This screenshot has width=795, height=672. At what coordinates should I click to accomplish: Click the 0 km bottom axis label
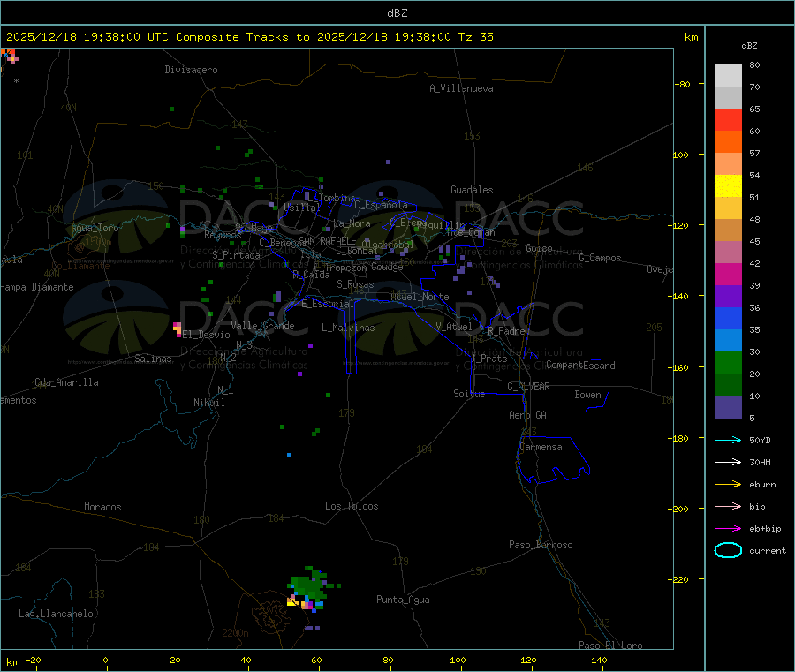coord(105,660)
